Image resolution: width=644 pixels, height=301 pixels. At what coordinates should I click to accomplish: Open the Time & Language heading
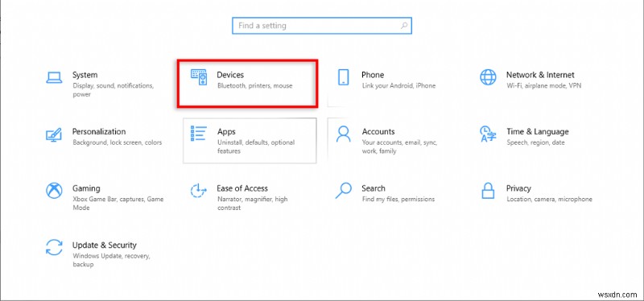click(x=538, y=132)
